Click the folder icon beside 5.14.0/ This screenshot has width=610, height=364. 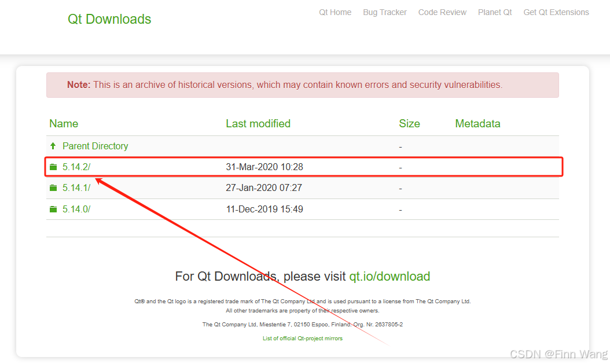pos(53,209)
